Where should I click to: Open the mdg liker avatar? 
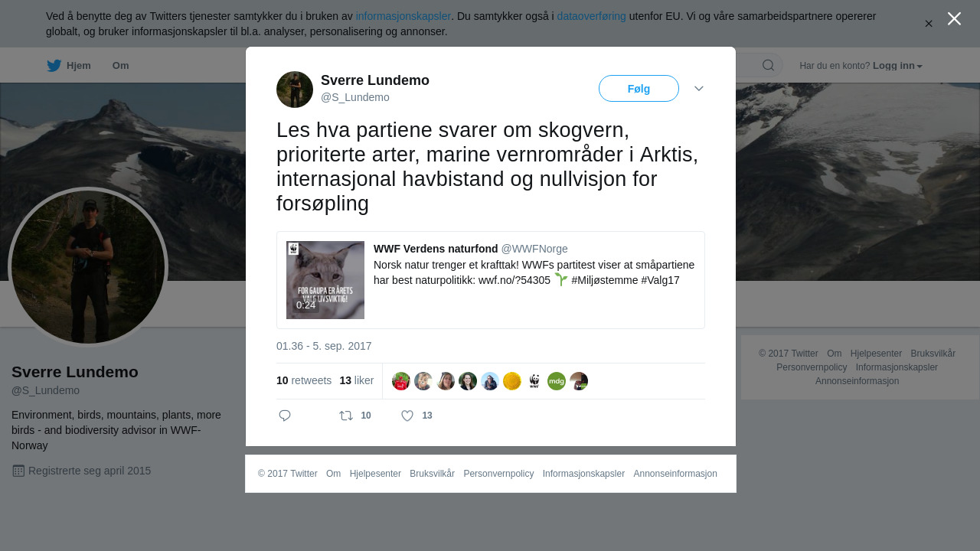557,381
